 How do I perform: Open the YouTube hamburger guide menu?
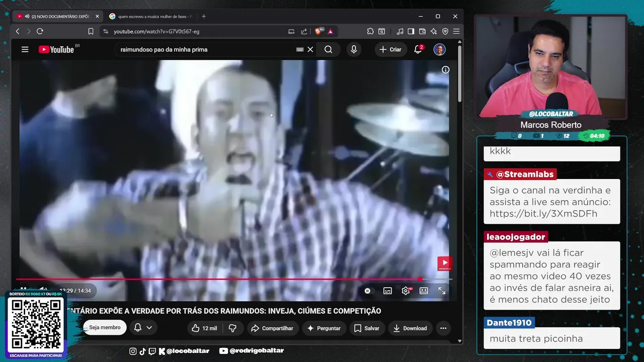click(x=25, y=49)
